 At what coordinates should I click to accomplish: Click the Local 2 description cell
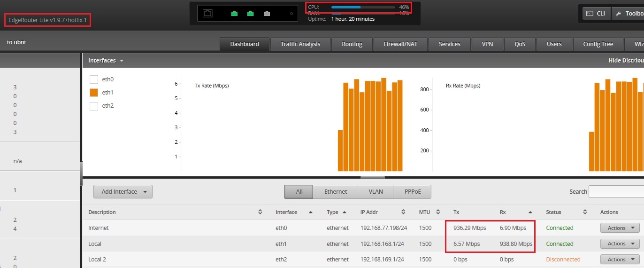tap(98, 260)
